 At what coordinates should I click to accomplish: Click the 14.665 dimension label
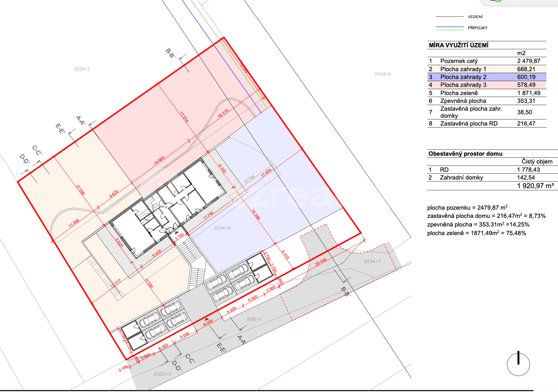[x=159, y=160]
